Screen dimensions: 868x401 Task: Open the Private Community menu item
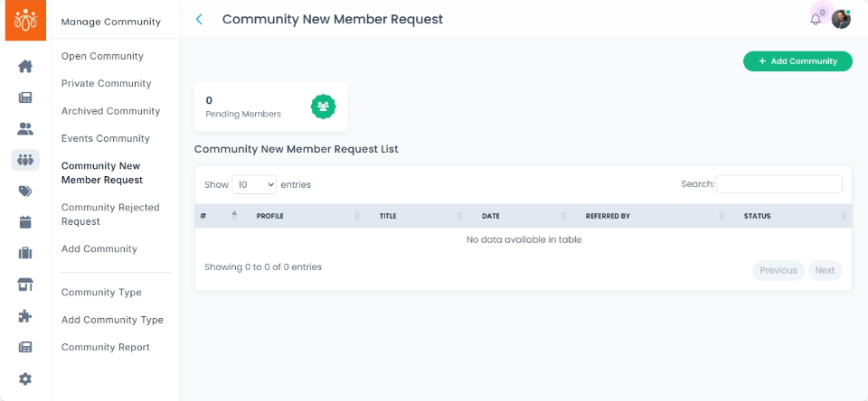click(x=106, y=84)
